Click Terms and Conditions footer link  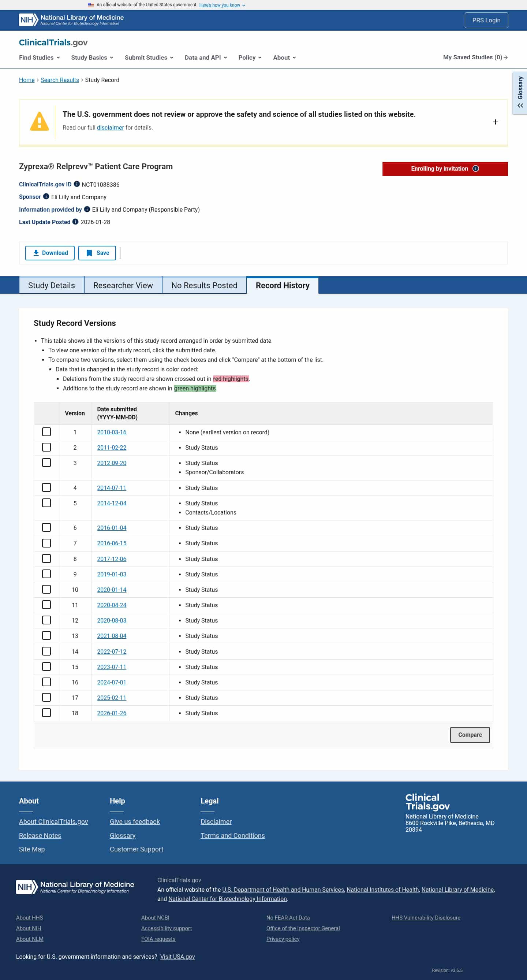pyautogui.click(x=233, y=835)
